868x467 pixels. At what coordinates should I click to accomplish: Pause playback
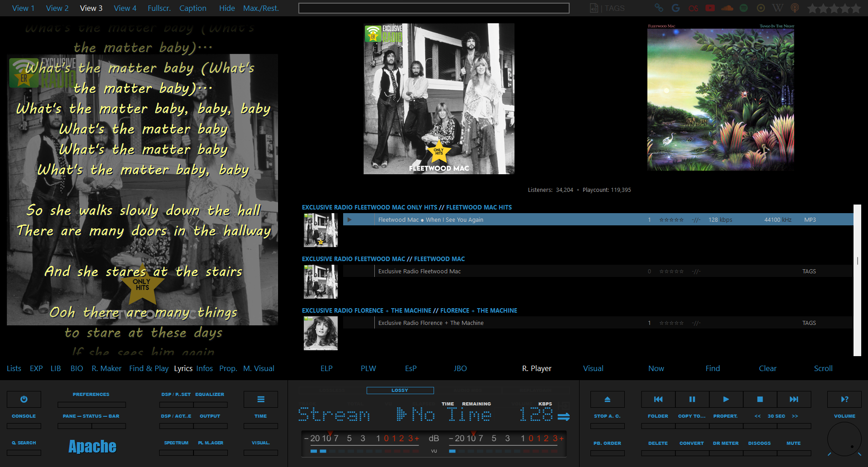click(692, 399)
